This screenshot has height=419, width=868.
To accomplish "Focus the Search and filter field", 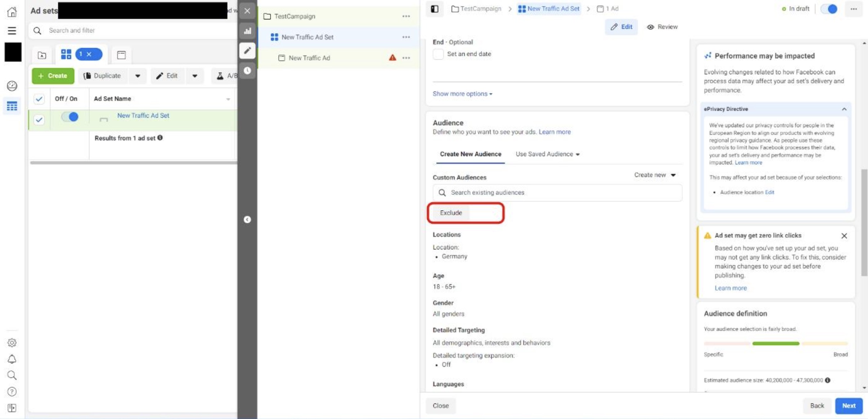I will 133,31.
